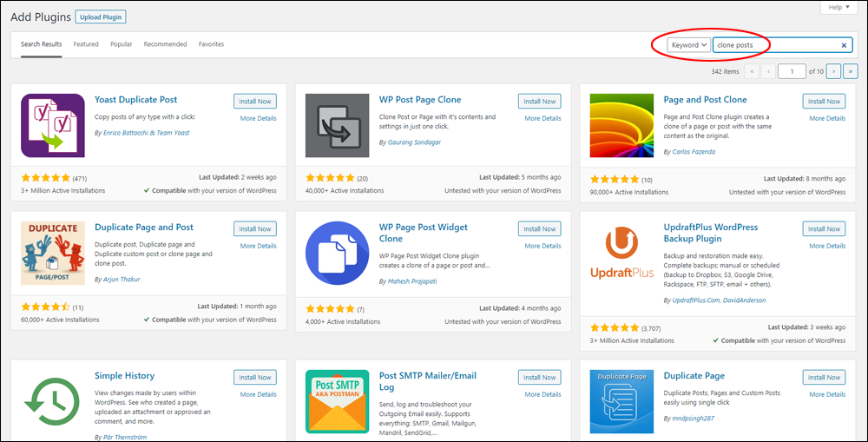
Task: Install Now for Duplicate Page and Post
Action: pyautogui.click(x=255, y=228)
